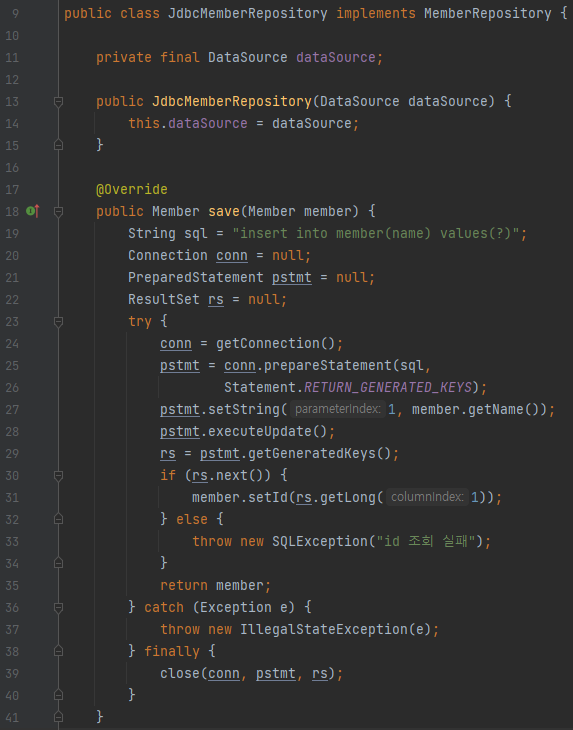Click the setString method call
The height and width of the screenshot is (730, 573).
point(244,409)
